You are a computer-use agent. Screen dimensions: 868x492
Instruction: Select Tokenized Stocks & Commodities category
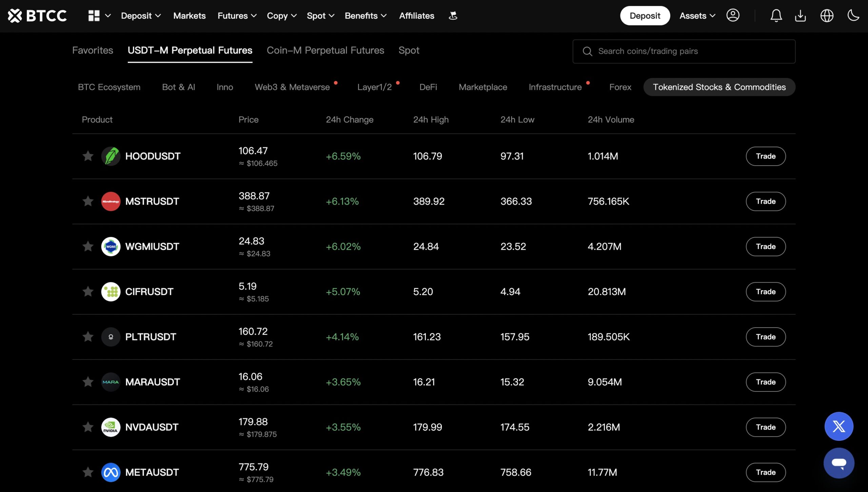(719, 87)
